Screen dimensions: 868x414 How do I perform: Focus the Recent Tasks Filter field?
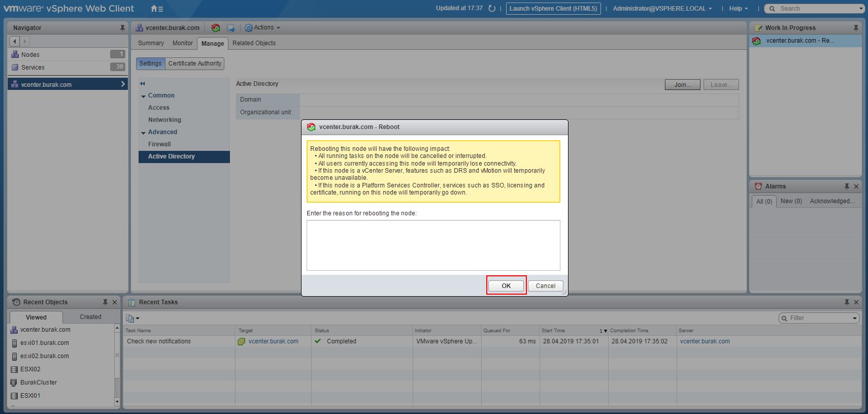tap(820, 318)
